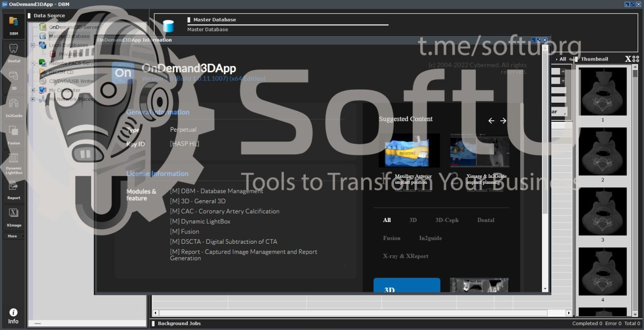Select OnDemand3D-Server in the Data Source tree
Image resolution: width=644 pixels, height=330 pixels.
coord(74,27)
